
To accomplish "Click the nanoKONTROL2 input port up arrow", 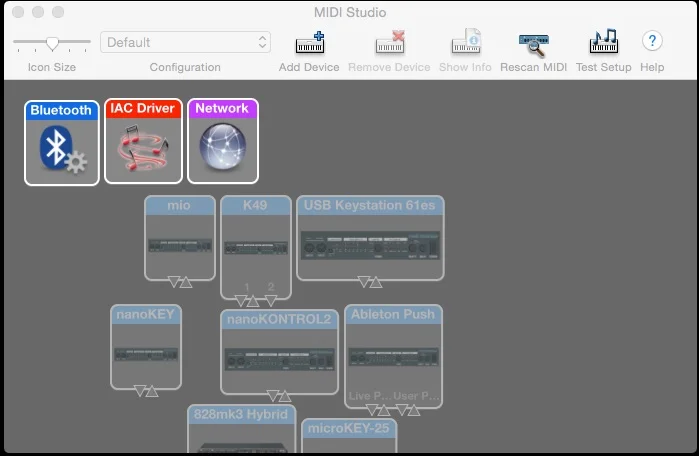I will point(284,396).
